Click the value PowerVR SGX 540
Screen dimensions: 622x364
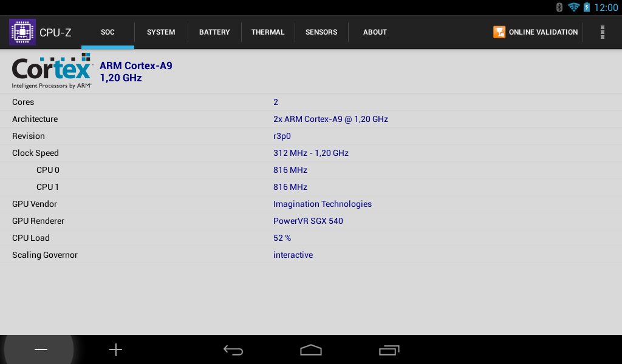click(308, 221)
